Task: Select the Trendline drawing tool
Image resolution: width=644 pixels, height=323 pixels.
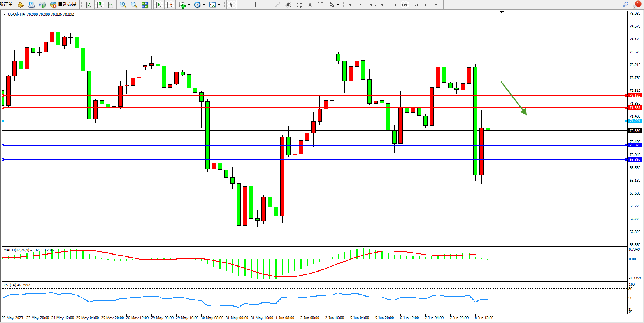Action: [x=277, y=5]
